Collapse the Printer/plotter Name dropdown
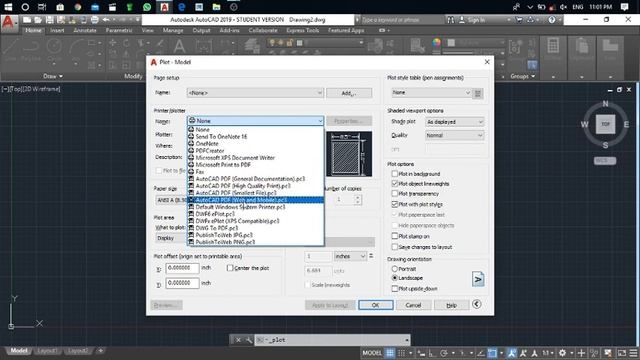The image size is (640, 360). click(x=255, y=121)
